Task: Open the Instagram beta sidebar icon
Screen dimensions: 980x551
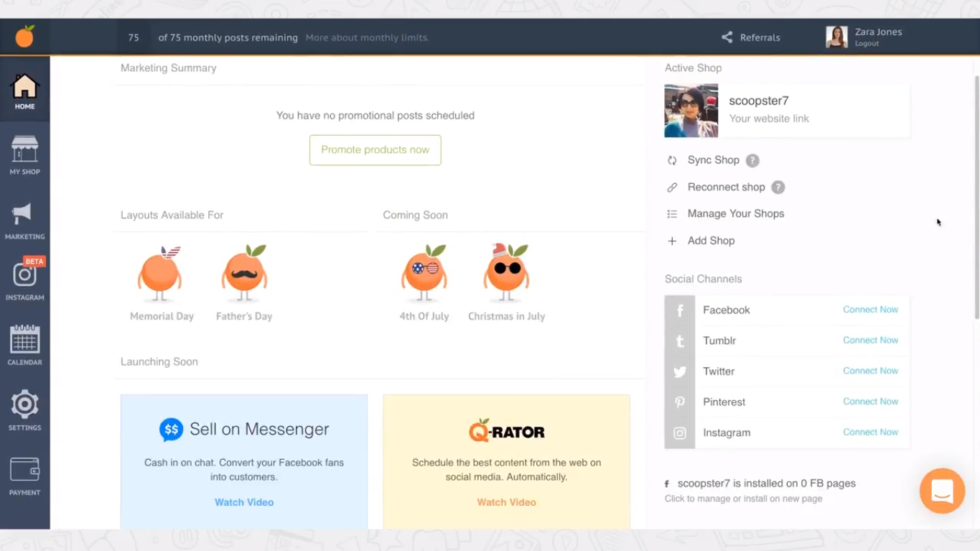Action: [x=24, y=277]
